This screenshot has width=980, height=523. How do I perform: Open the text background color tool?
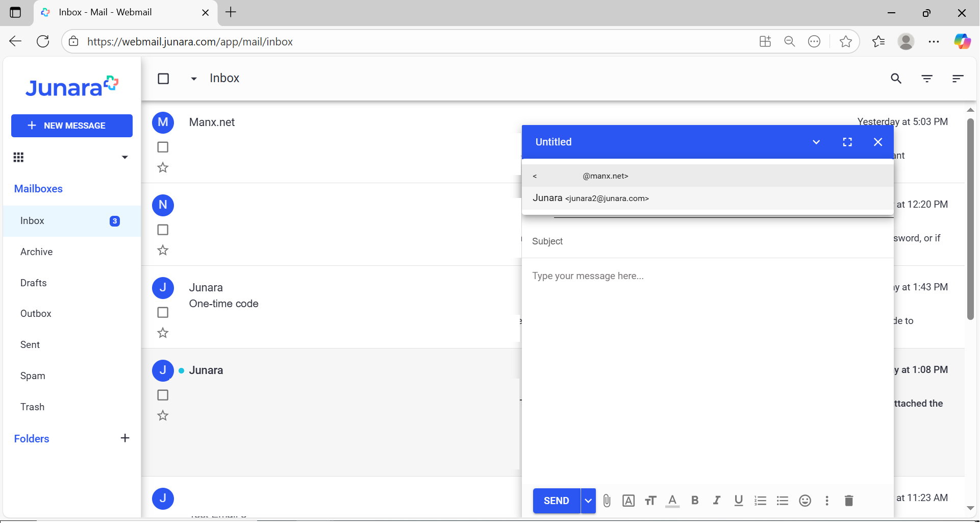pos(629,501)
